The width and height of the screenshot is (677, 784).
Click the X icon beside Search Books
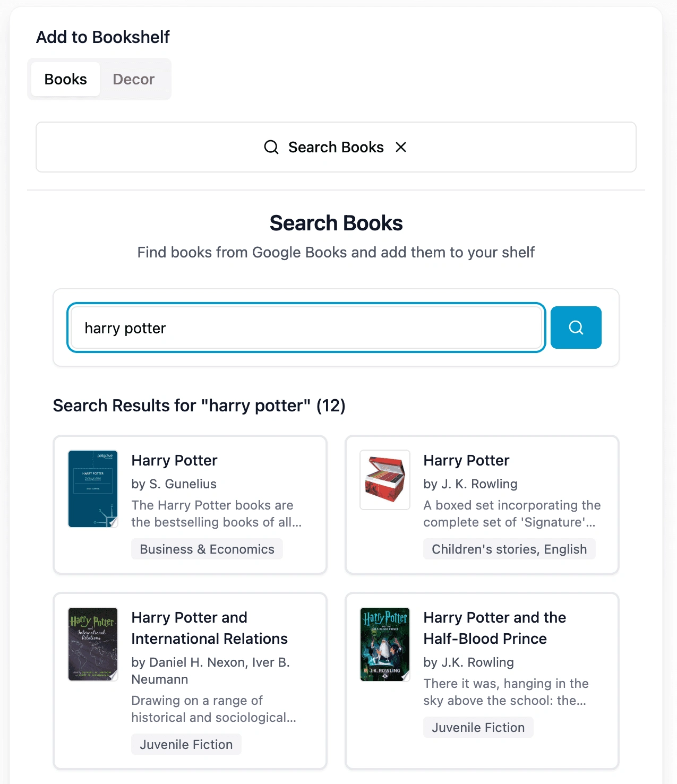tap(401, 147)
